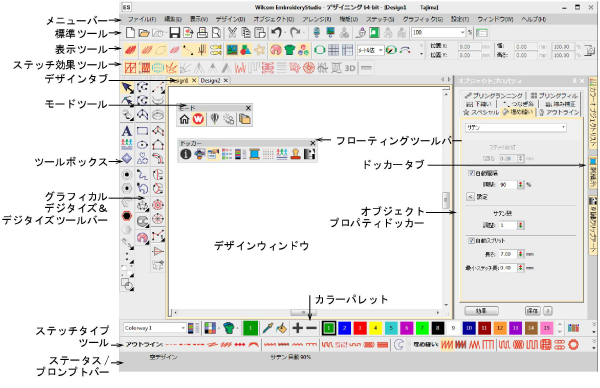Click the split length 7.00 spinner arrows
Screen dimensions: 600x388
pyautogui.click(x=520, y=254)
